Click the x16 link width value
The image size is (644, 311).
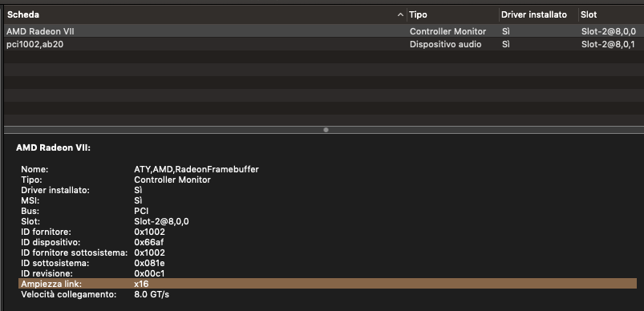coord(141,284)
